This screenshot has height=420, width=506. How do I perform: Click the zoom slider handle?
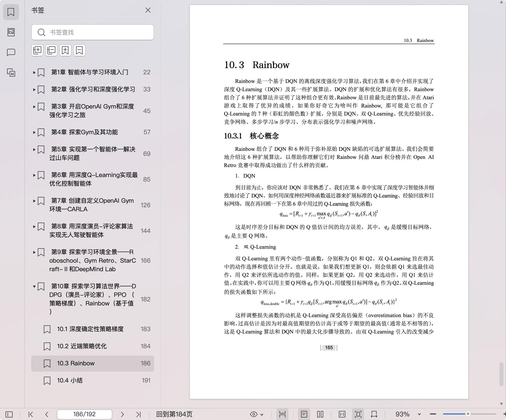click(468, 414)
